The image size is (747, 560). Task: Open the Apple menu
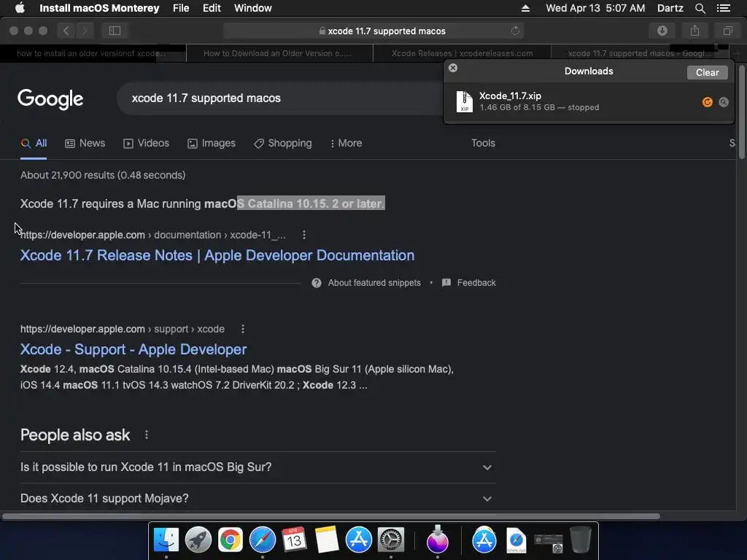pos(20,8)
